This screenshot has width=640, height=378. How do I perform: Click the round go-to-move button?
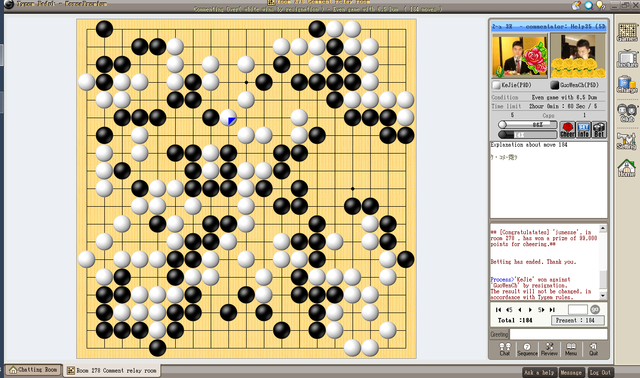click(595, 309)
